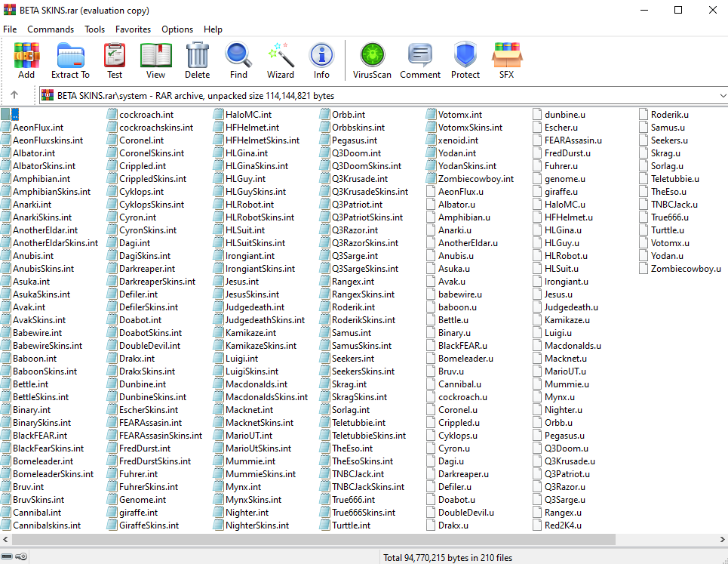728x564 pixels.
Task: Click the archive path address field
Action: 379,96
